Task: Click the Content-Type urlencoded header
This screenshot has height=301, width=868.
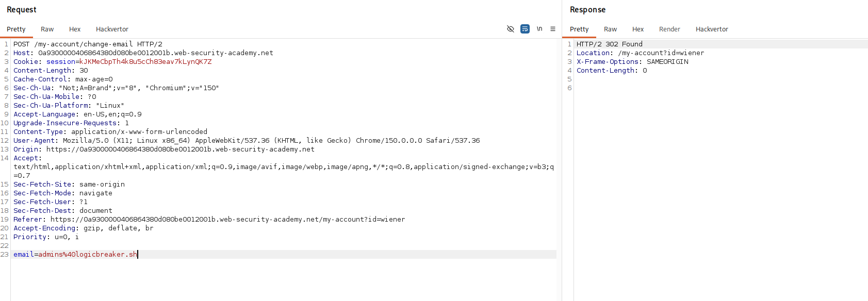Action: click(110, 132)
